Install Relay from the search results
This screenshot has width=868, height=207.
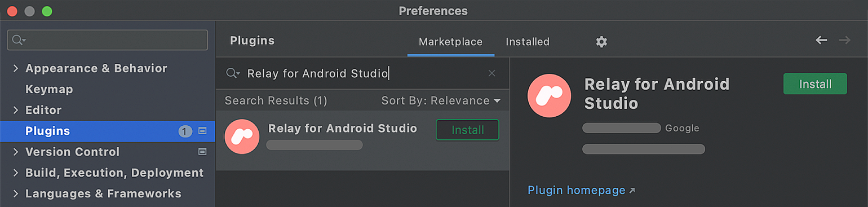click(468, 130)
